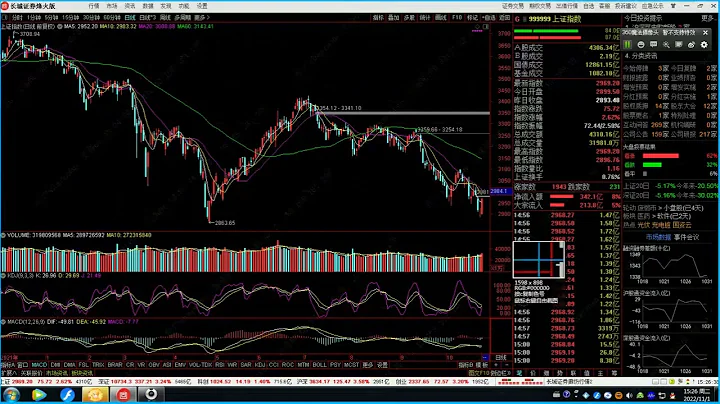Close the 360 camera overlay panel
The image size is (720, 404).
pyautogui.click(x=705, y=33)
